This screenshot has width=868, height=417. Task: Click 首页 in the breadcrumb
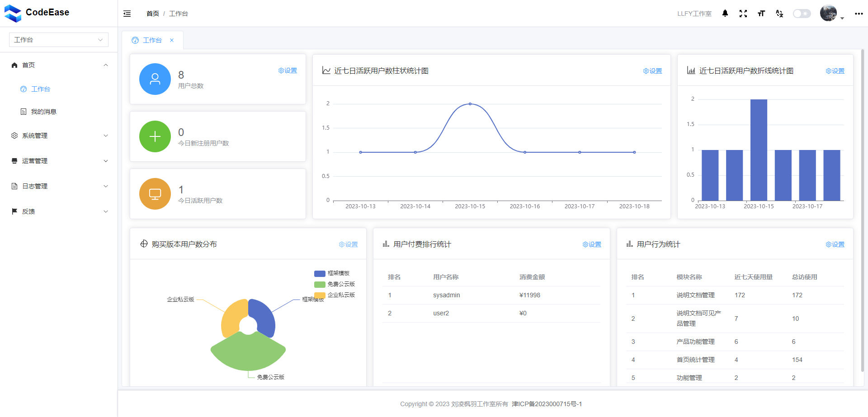(x=153, y=14)
